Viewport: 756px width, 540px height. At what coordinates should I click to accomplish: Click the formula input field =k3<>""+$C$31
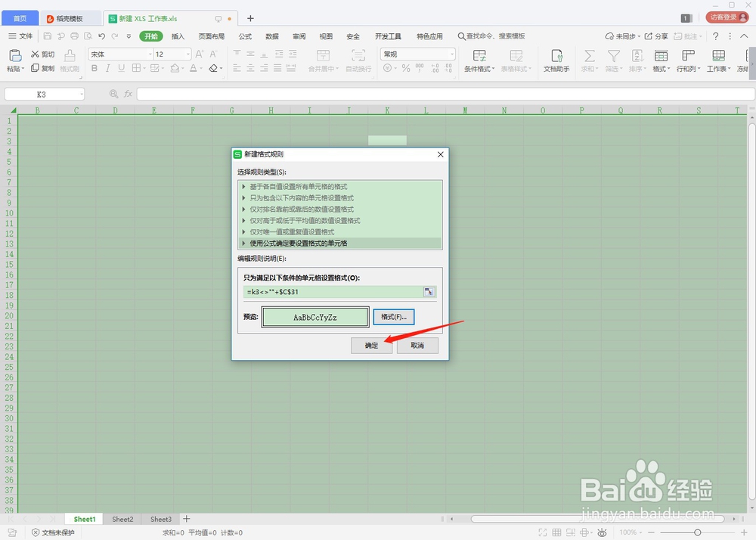(333, 292)
